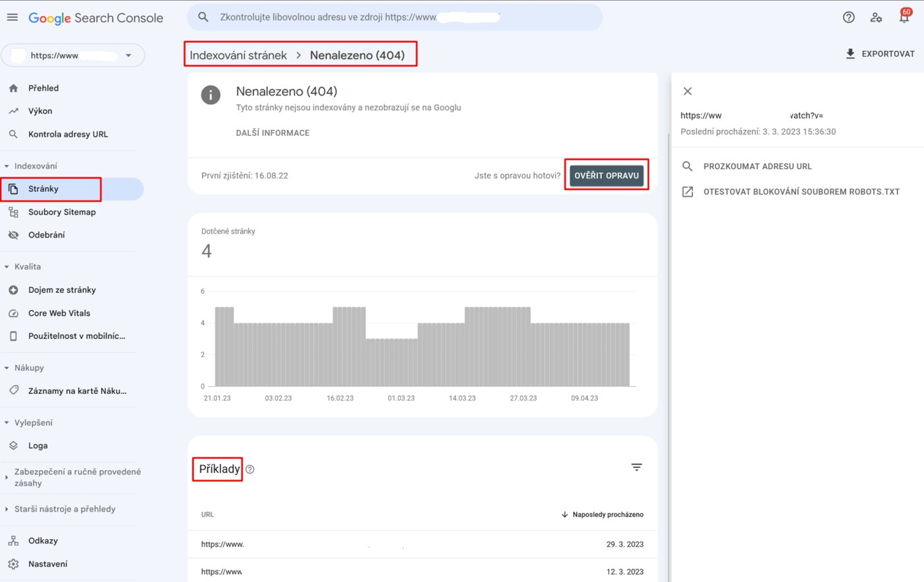924x582 pixels.
Task: Click the shopping tab tag icon
Action: point(13,391)
